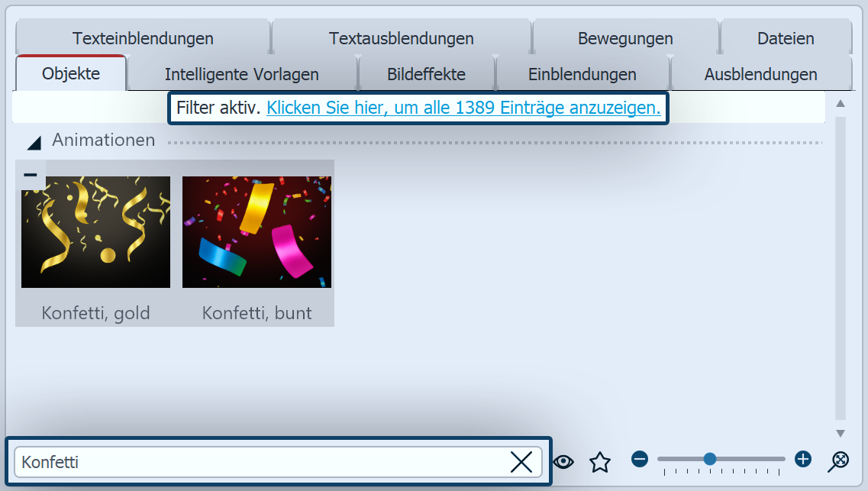This screenshot has width=868, height=491.
Task: Click the scrollbar up arrow
Action: [841, 103]
